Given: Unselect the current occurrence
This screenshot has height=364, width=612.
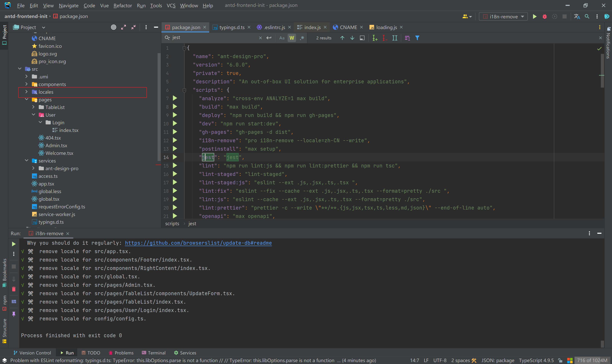Looking at the screenshot, I should (385, 38).
